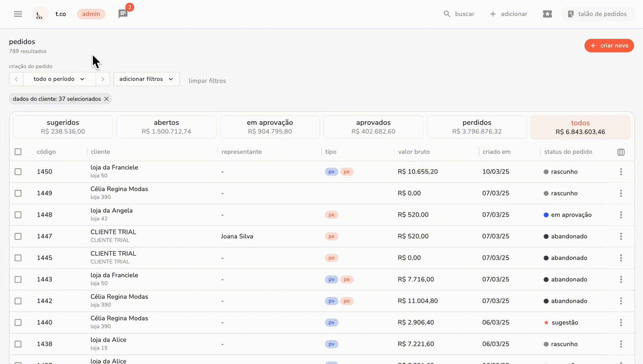Switch to the aprovados tab
Viewport: 643px width, 364px height.
tap(373, 127)
